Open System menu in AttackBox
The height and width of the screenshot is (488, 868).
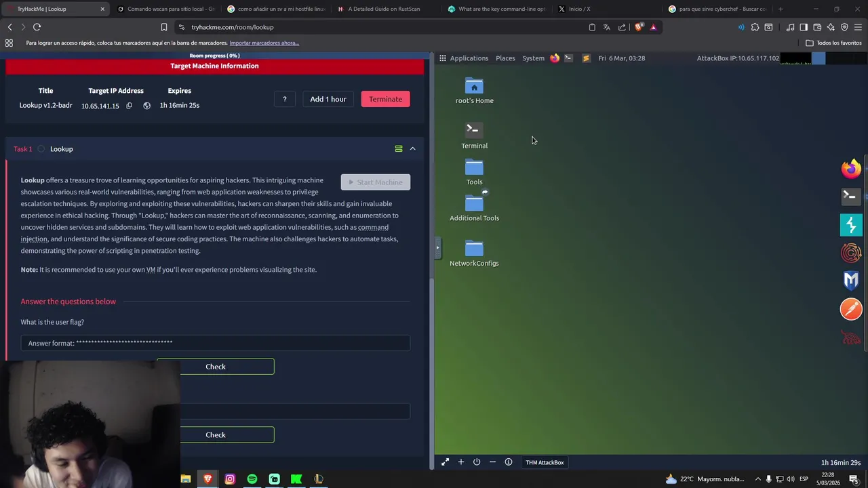[533, 58]
